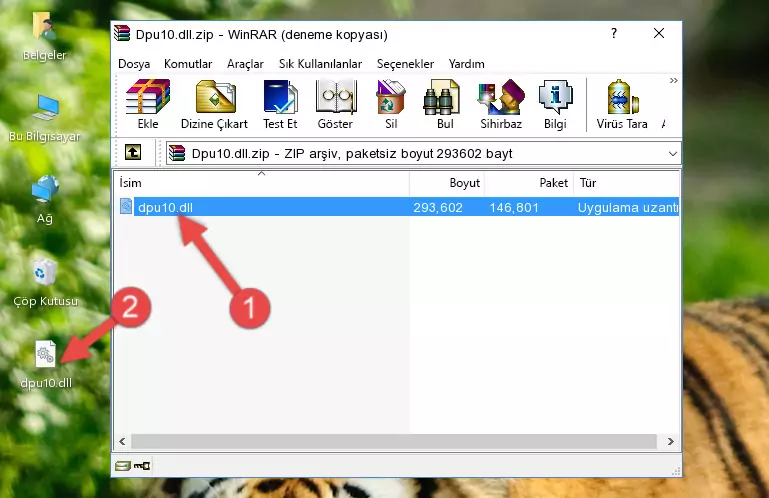Open the Göster (View) tool
This screenshot has width=769, height=498.
click(x=335, y=104)
